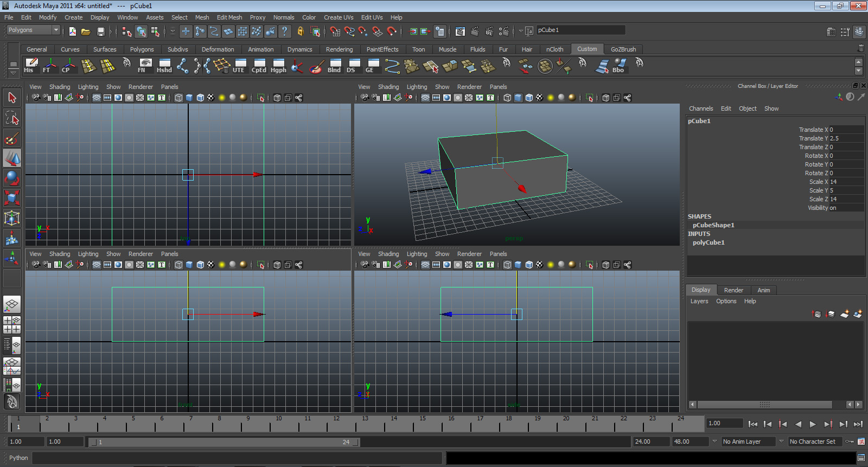
Task: Open the Polygons menu set dropdown
Action: [33, 30]
